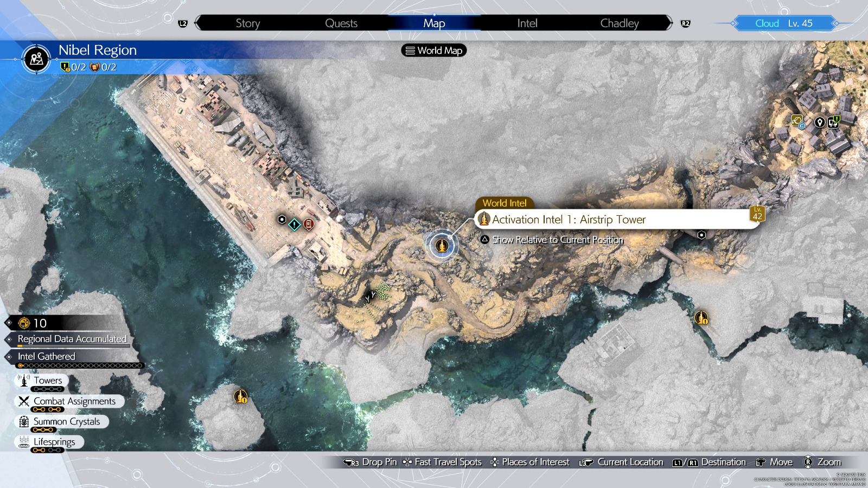Switch to the Quests tab
The image size is (868, 488).
(x=341, y=23)
